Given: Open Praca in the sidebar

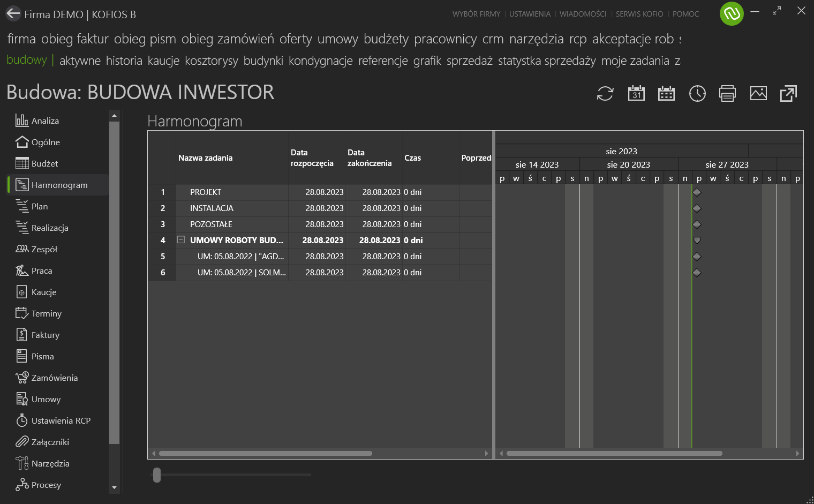Looking at the screenshot, I should point(57,270).
